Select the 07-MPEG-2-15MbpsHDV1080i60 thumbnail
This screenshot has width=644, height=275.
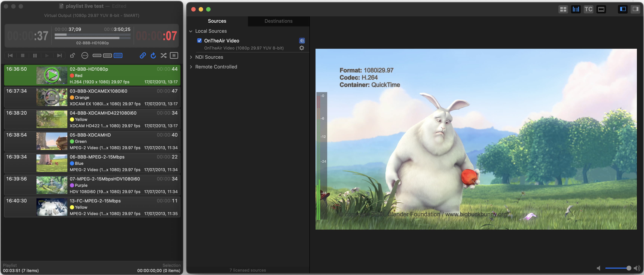[52, 185]
